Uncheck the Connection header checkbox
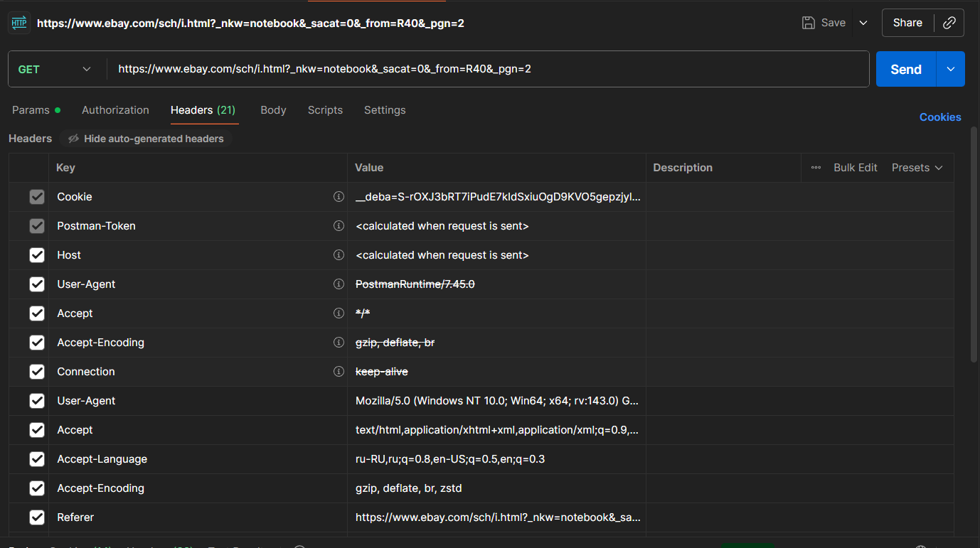This screenshot has height=548, width=980. point(37,372)
